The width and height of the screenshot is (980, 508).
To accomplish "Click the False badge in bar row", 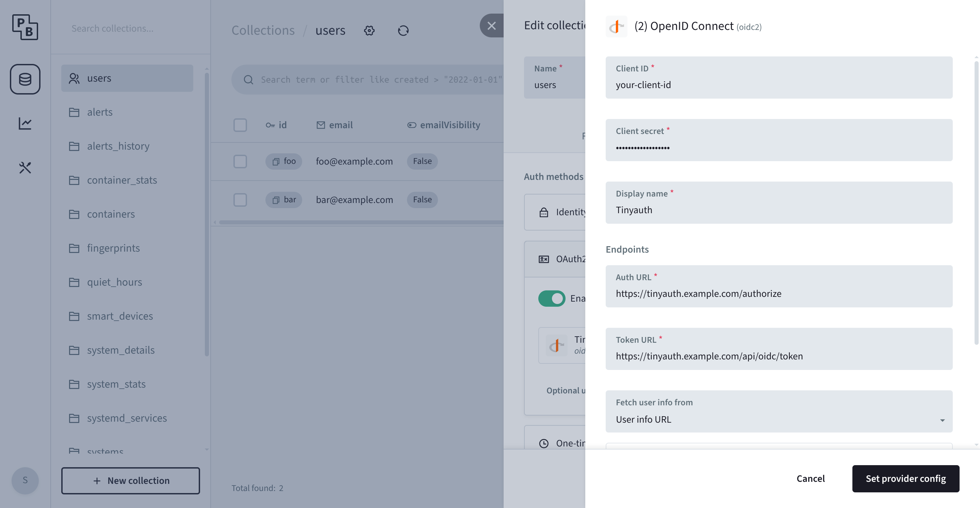I will (x=422, y=200).
